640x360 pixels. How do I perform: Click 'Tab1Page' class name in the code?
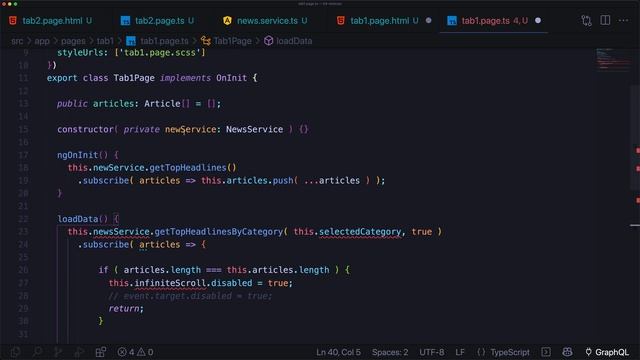tap(134, 78)
